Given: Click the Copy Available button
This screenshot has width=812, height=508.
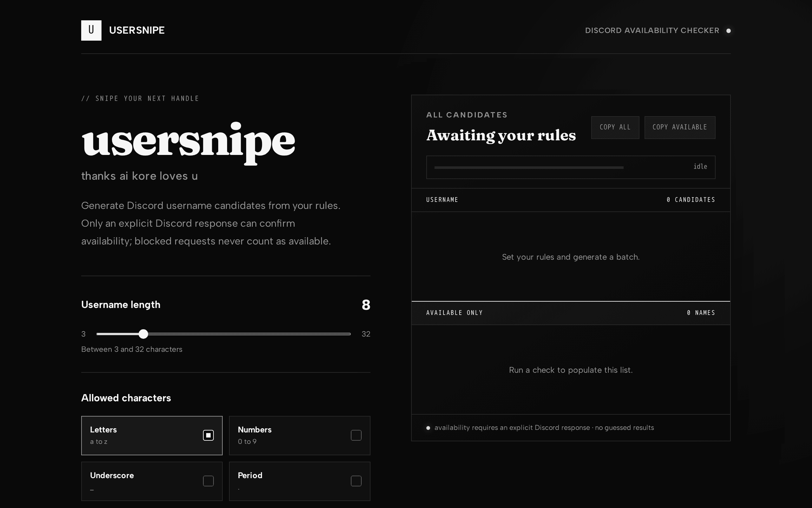Looking at the screenshot, I should tap(680, 127).
